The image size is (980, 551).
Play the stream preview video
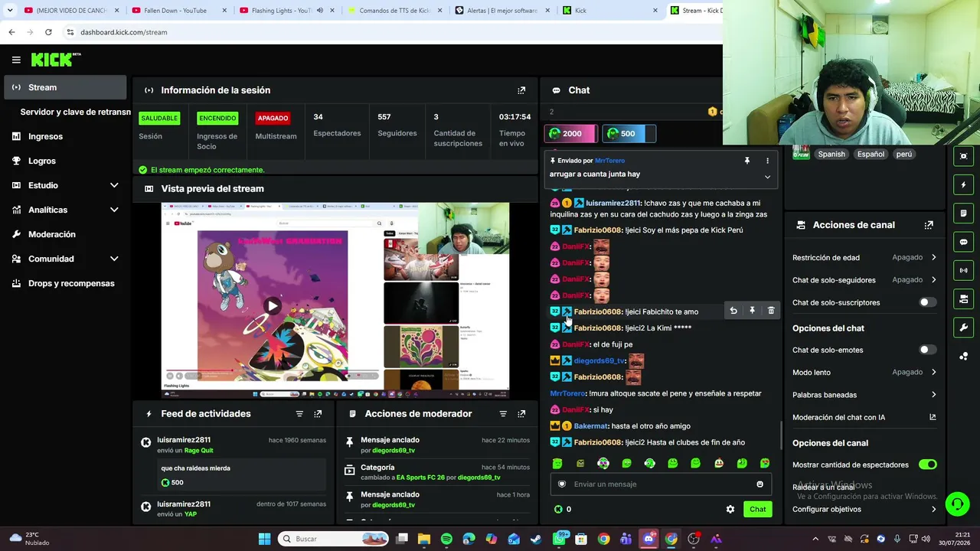coord(273,306)
